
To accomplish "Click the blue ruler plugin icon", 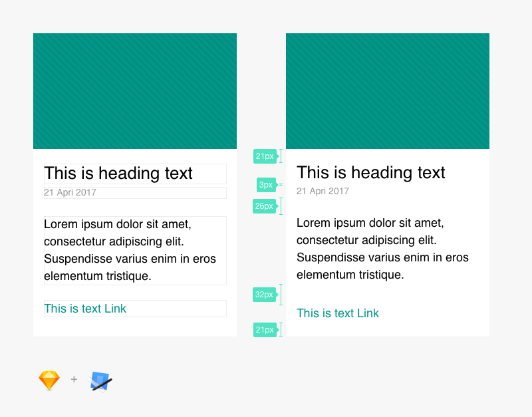I will point(100,382).
